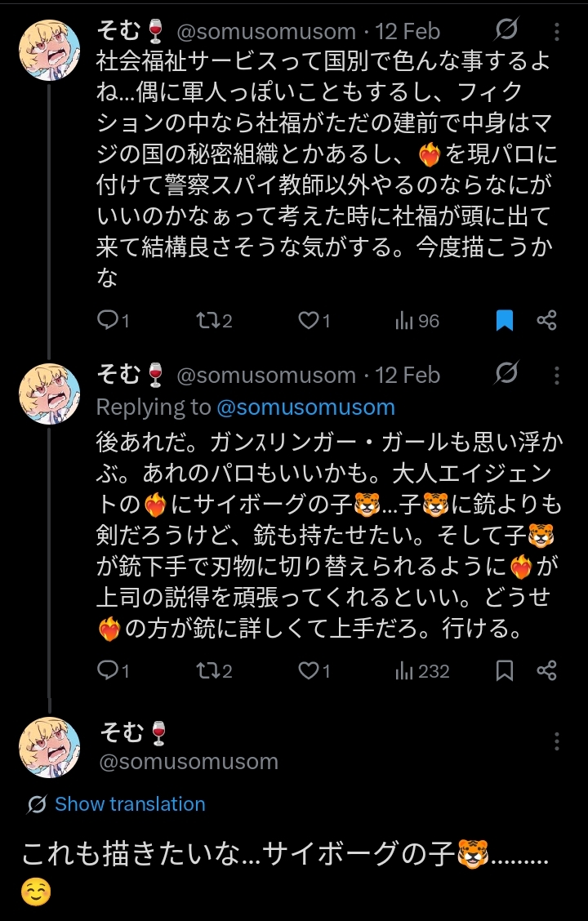View analytics showing 232 views
The height and width of the screenshot is (921, 588).
point(422,670)
